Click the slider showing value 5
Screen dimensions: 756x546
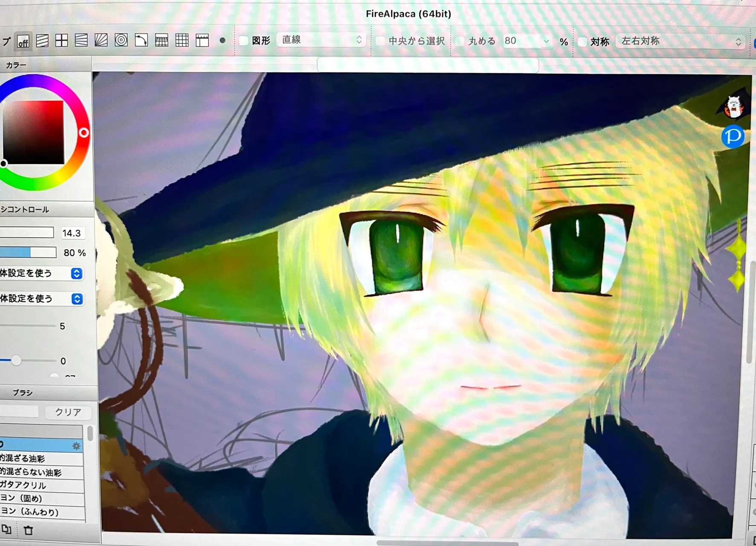(28, 326)
